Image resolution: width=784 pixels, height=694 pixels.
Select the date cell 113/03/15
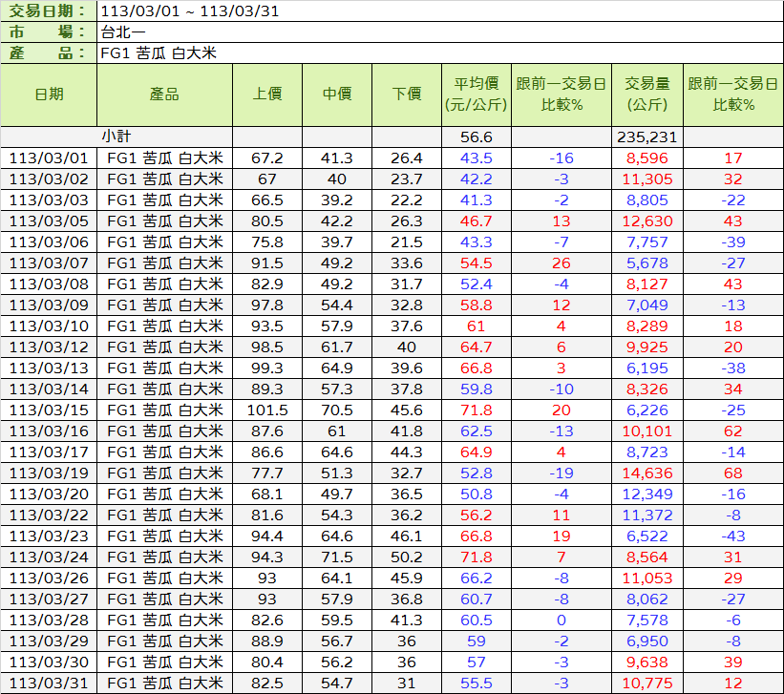click(x=49, y=410)
